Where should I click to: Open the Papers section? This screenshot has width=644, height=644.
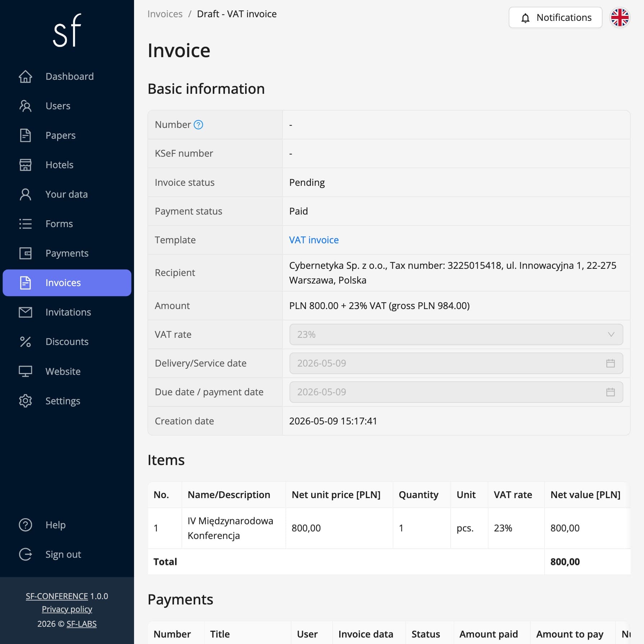(x=67, y=135)
